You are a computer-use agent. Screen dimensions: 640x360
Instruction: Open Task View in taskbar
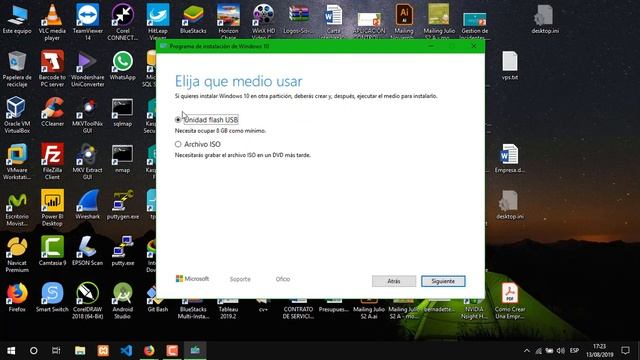pyautogui.click(x=56, y=351)
